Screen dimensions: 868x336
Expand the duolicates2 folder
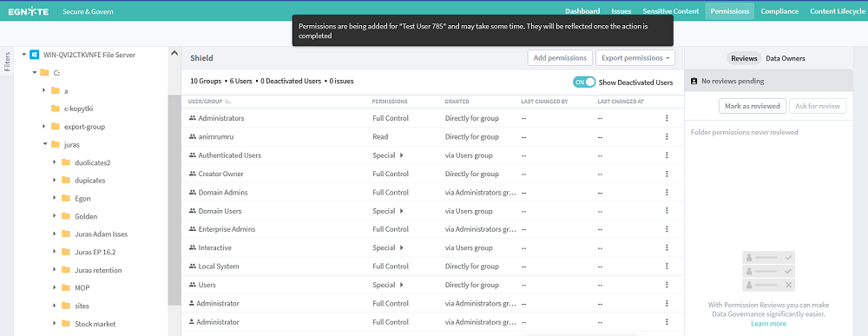pyautogui.click(x=54, y=162)
